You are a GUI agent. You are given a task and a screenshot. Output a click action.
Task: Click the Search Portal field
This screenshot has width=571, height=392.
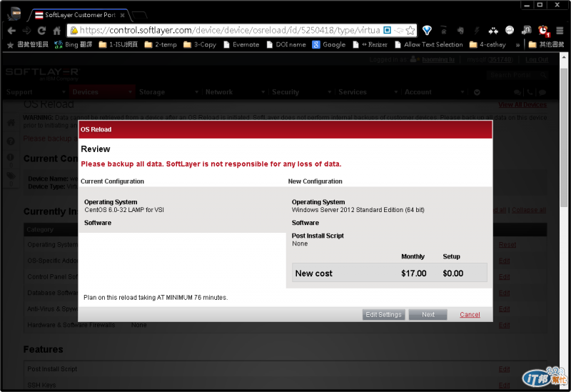click(x=517, y=75)
